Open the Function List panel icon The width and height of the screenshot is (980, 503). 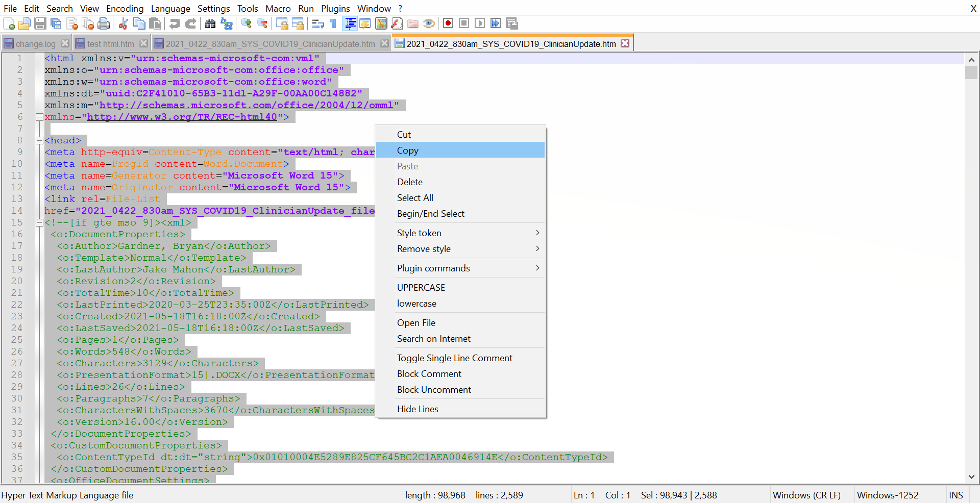tap(397, 23)
